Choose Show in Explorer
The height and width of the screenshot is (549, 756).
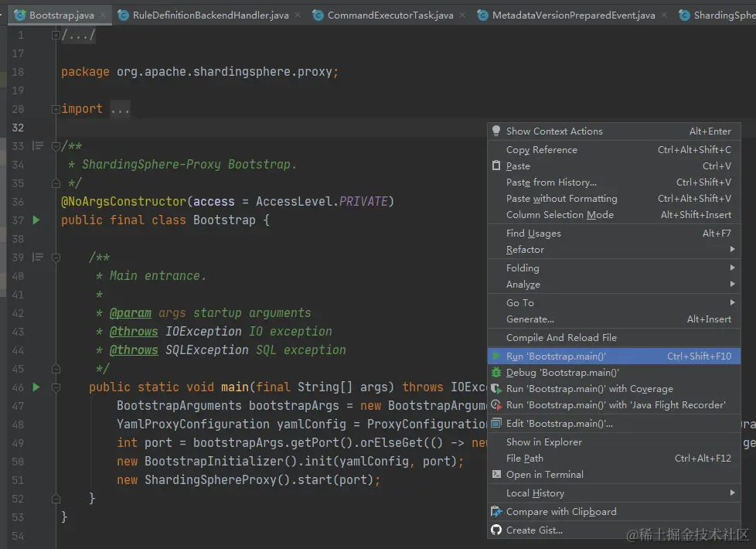(x=614, y=442)
